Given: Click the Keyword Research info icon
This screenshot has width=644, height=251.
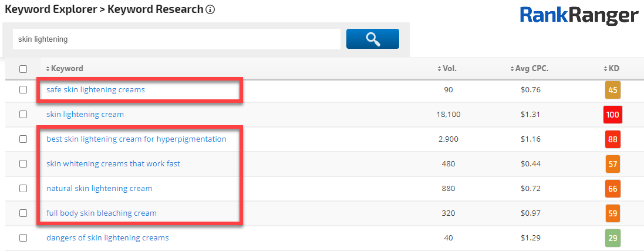Looking at the screenshot, I should (210, 9).
